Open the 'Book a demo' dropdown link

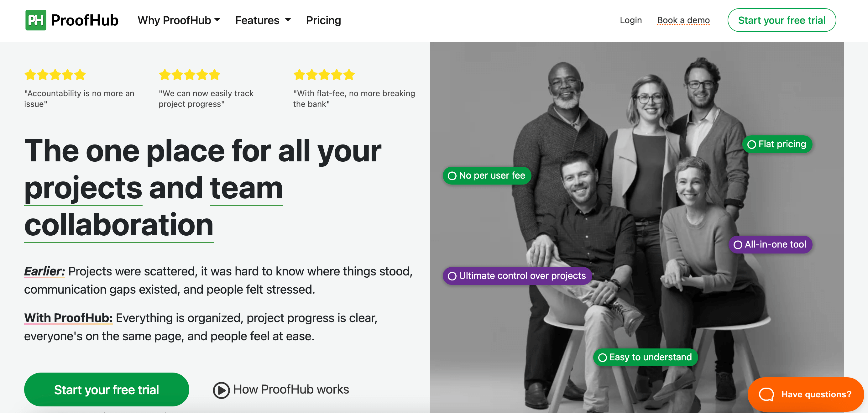tap(682, 20)
